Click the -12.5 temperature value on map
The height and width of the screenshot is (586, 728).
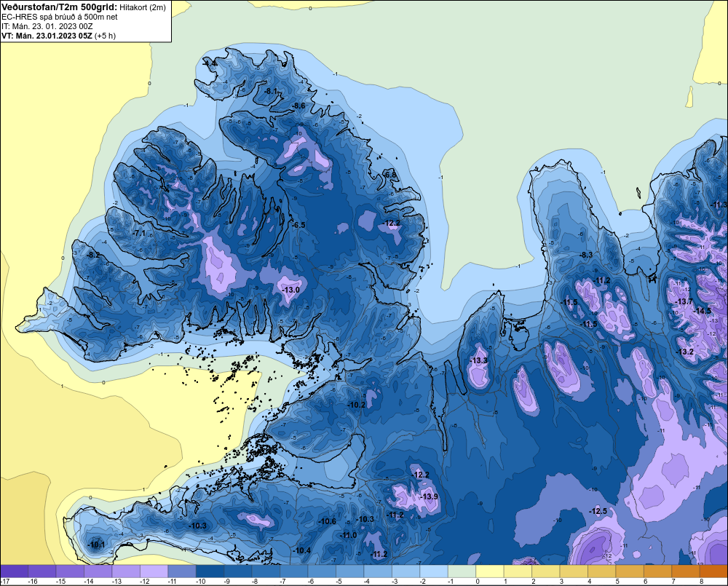point(598,511)
